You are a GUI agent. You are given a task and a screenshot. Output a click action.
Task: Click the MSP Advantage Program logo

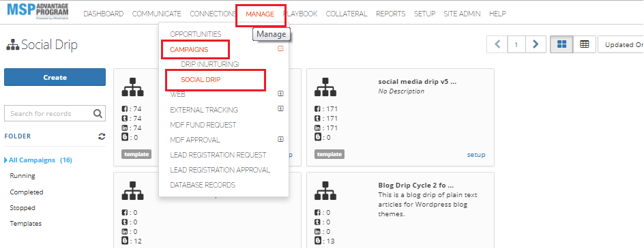[x=38, y=11]
